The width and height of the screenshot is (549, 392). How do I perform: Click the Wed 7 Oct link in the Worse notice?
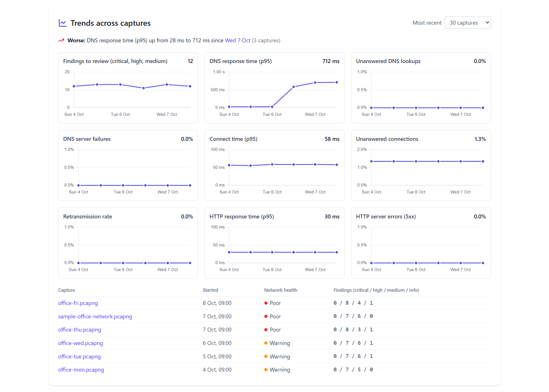pos(238,40)
